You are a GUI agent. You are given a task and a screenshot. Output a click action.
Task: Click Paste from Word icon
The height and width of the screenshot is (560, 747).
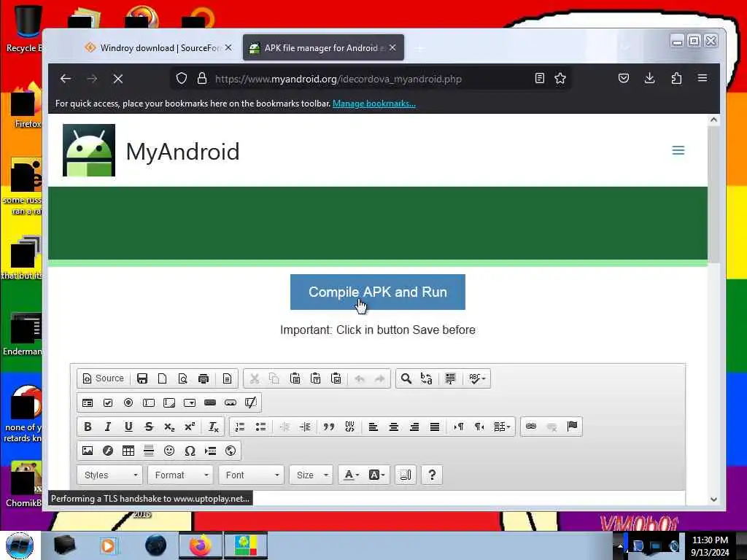point(336,378)
